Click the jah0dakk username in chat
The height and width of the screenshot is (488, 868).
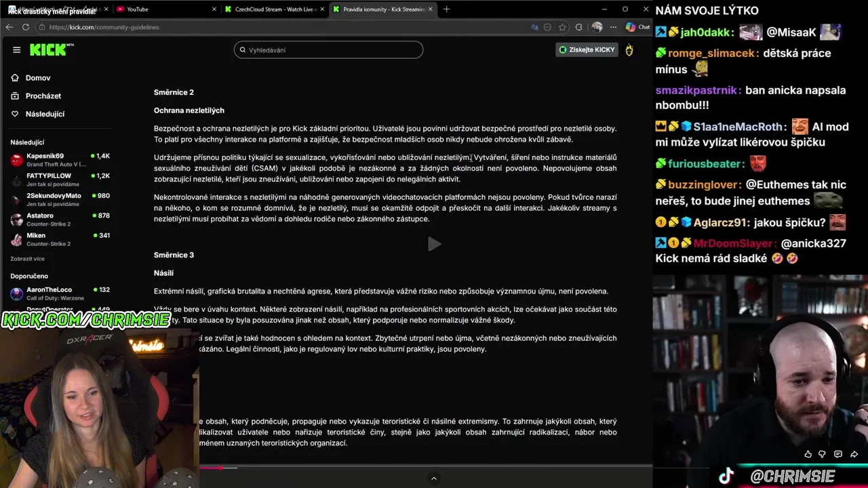pyautogui.click(x=705, y=33)
